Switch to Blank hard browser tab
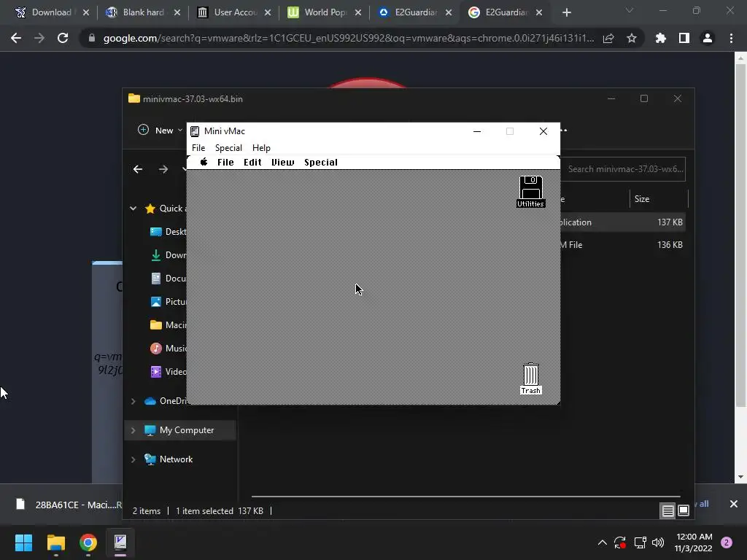 click(143, 12)
